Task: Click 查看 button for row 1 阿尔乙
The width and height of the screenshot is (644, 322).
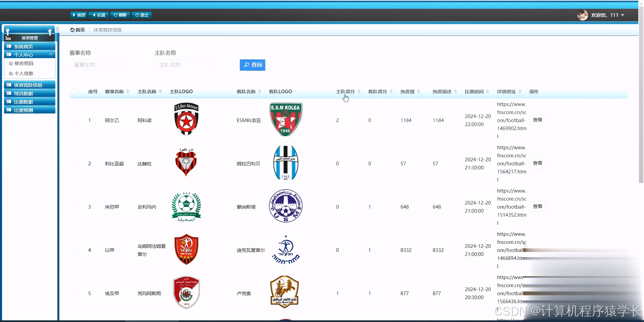Action: pyautogui.click(x=538, y=120)
